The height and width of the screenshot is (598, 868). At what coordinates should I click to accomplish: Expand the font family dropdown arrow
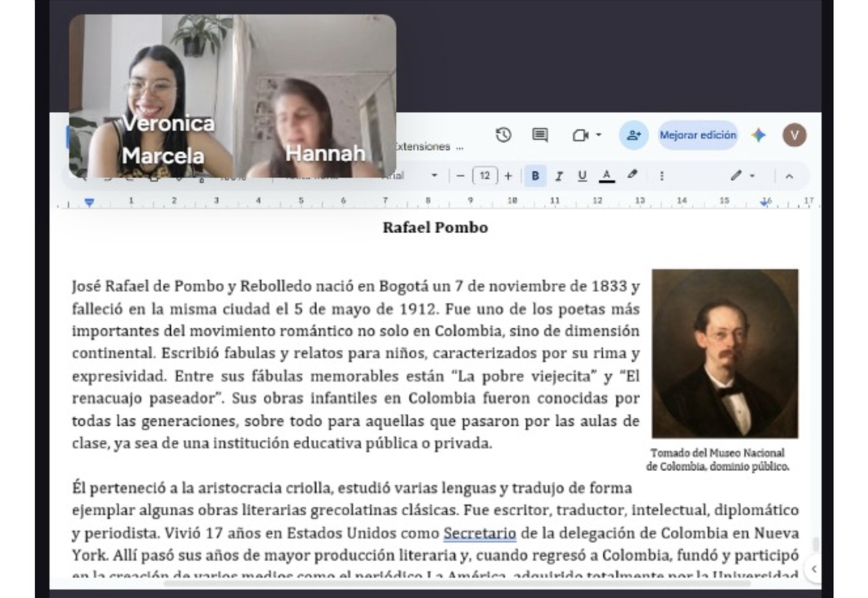point(434,176)
